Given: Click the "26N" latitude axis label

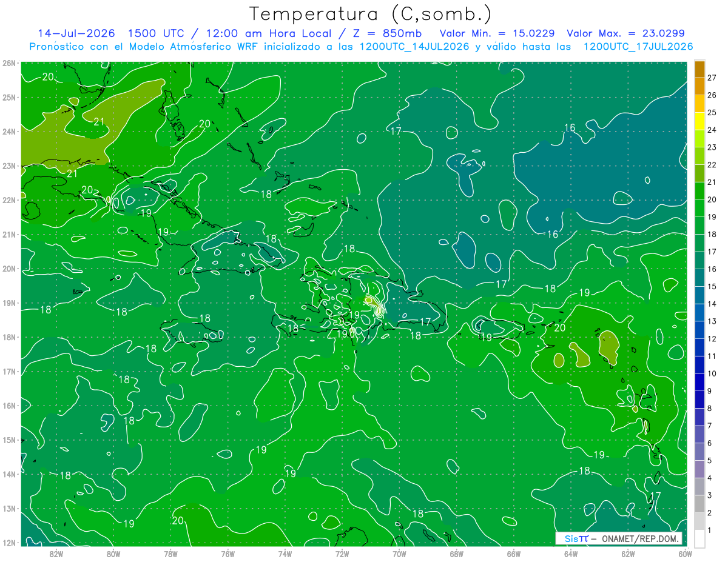Looking at the screenshot, I should (x=8, y=63).
